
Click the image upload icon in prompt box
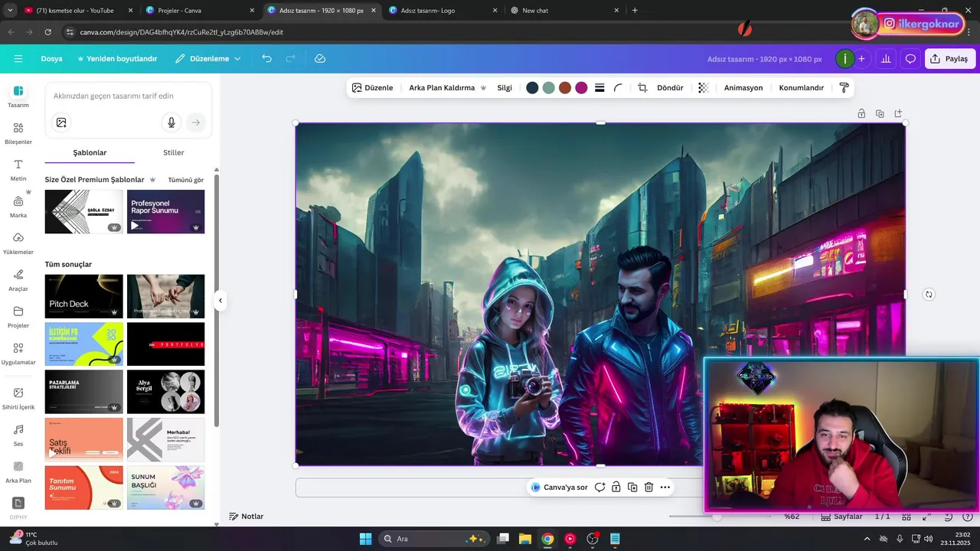61,122
